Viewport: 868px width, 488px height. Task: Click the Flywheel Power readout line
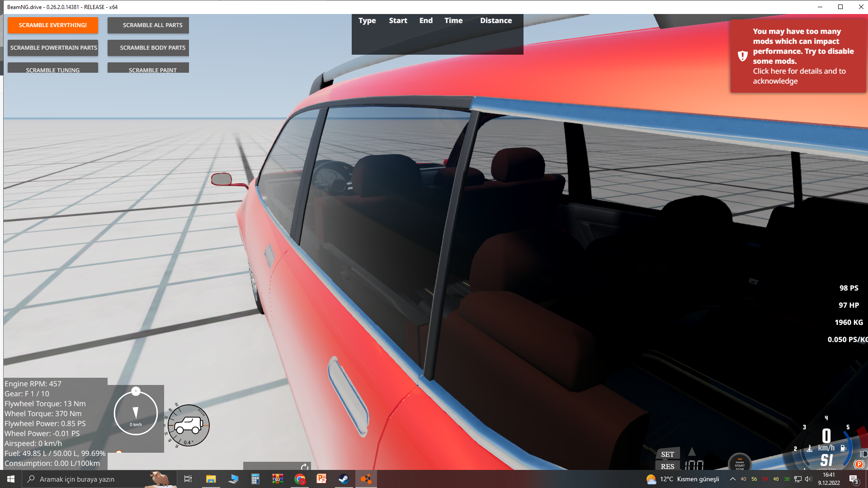click(x=45, y=423)
